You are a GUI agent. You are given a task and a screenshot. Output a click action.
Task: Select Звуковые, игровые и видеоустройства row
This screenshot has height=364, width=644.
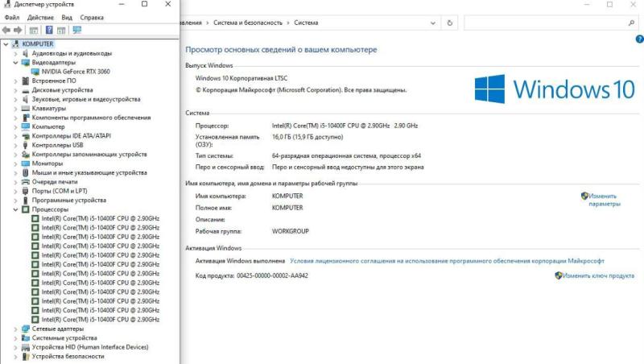coord(86,99)
